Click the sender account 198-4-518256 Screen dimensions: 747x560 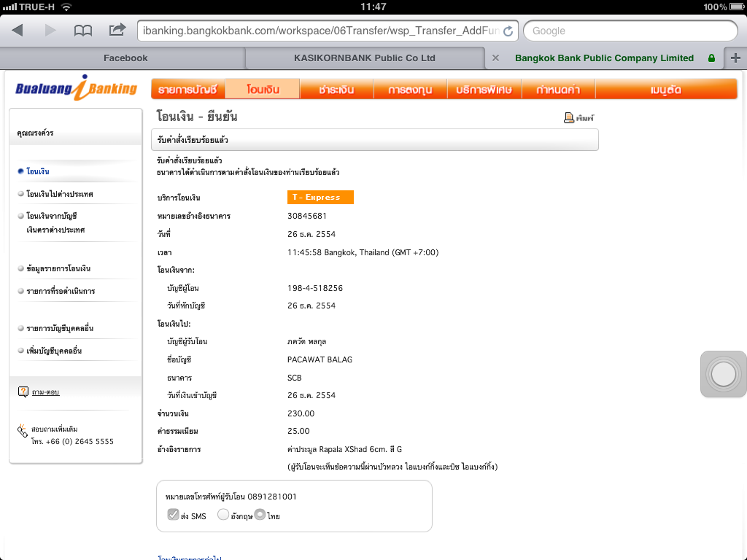click(x=315, y=288)
